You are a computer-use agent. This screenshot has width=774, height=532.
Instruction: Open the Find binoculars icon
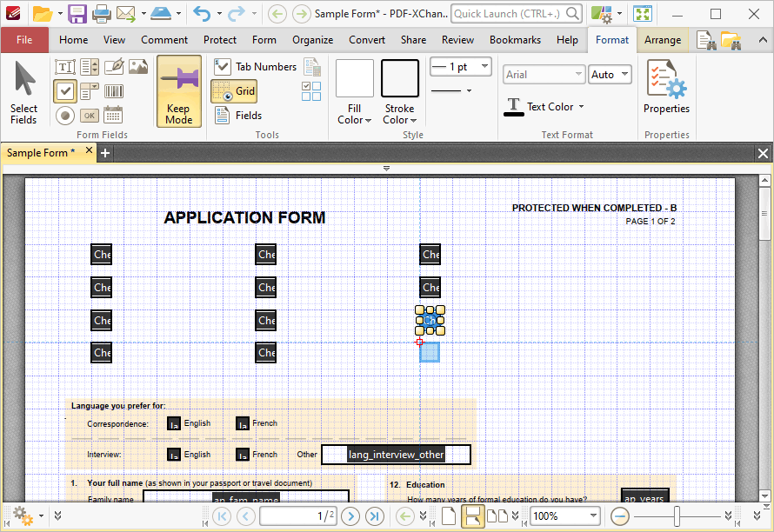coord(706,41)
